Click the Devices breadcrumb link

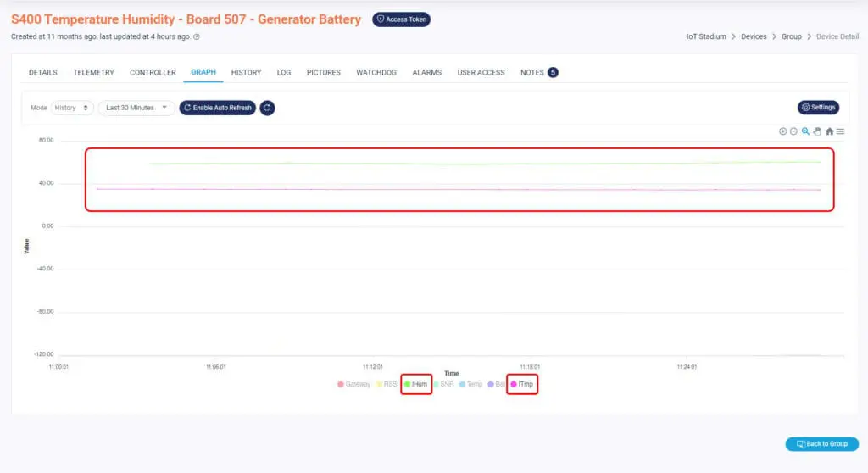(754, 36)
